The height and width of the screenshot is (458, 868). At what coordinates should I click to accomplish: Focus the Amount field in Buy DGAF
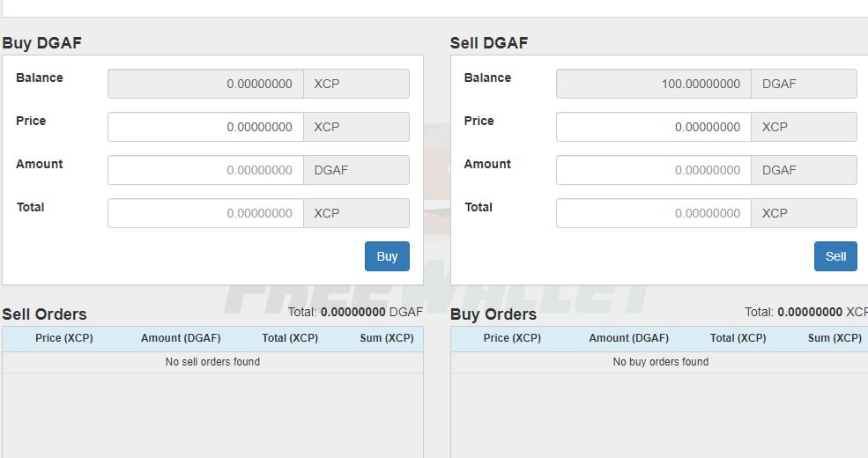[x=206, y=170]
